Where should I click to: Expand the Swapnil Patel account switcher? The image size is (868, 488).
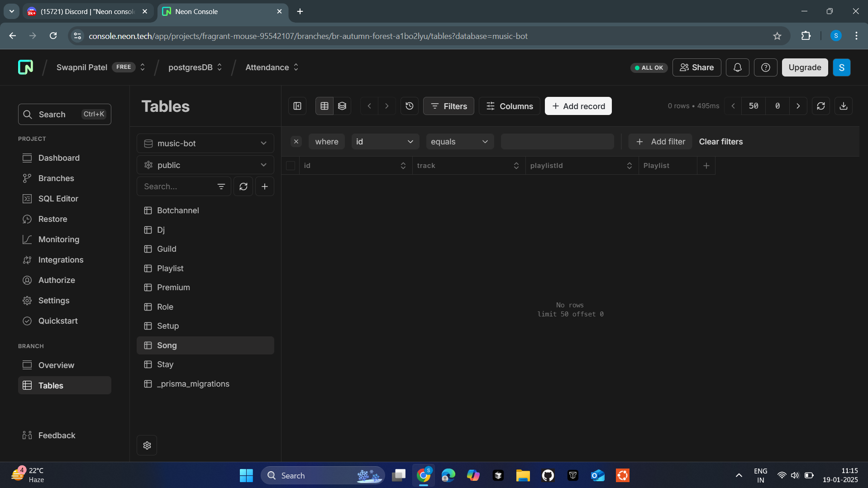click(143, 67)
